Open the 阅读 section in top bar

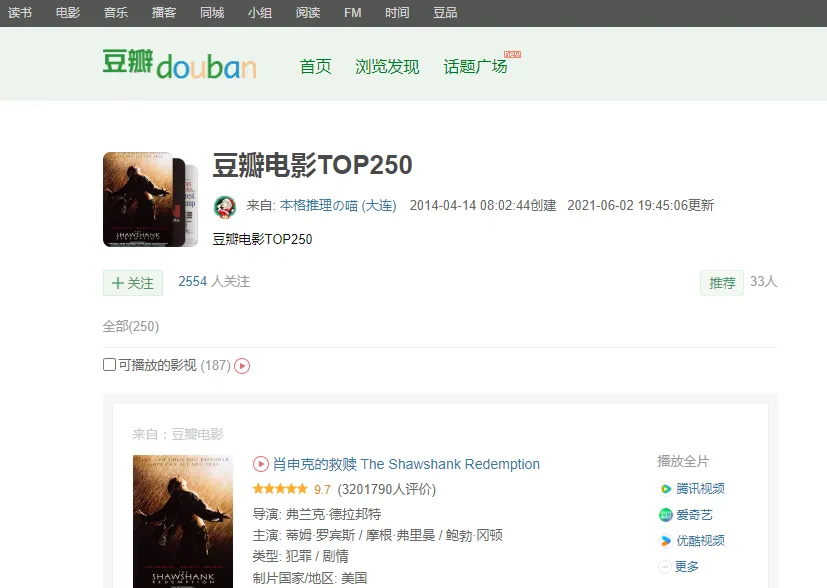[x=308, y=13]
